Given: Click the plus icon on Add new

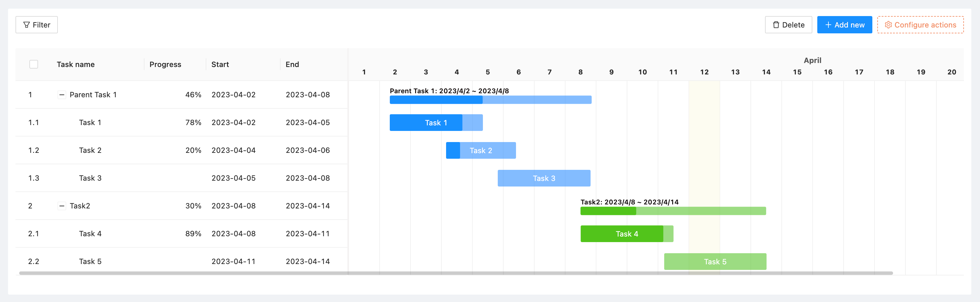Looking at the screenshot, I should point(828,25).
